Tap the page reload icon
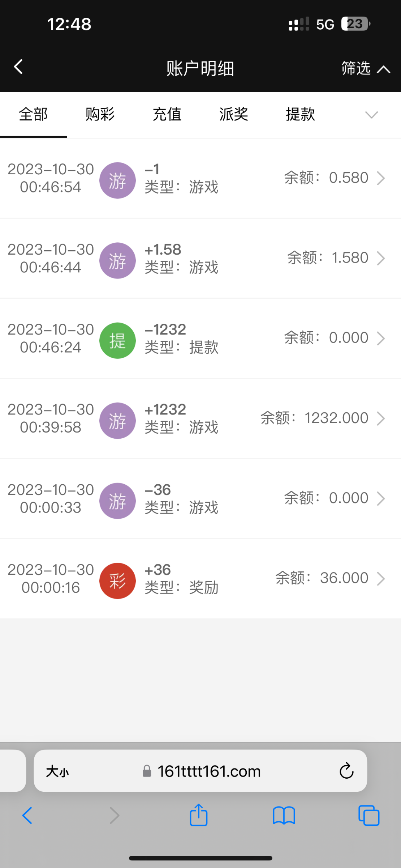The image size is (401, 868). point(346,771)
